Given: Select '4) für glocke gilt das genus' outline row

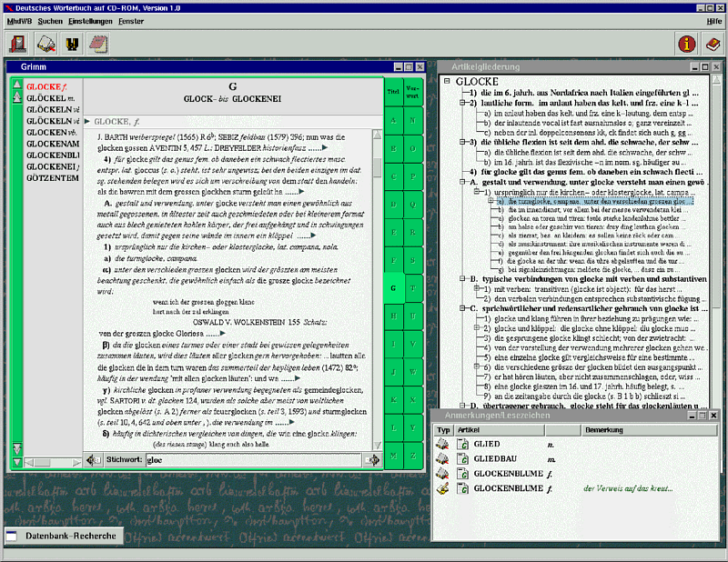Looking at the screenshot, I should (586, 172).
